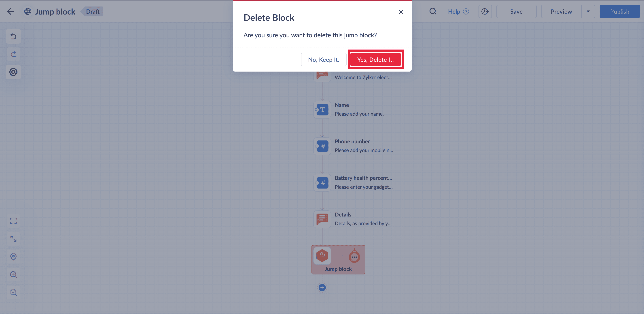Expand the Preview dropdown arrow
This screenshot has width=644, height=314.
tap(588, 11)
